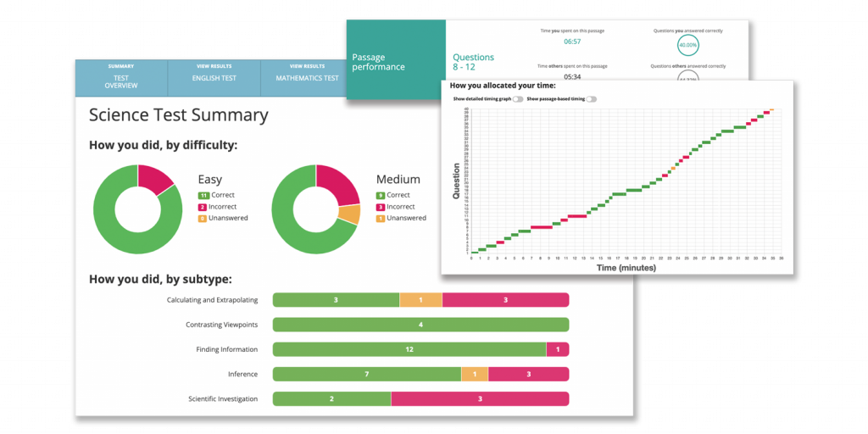Screen dimensions: 868x434
Task: Click the Contrasting Viewpoints full green bar
Action: [x=420, y=325]
